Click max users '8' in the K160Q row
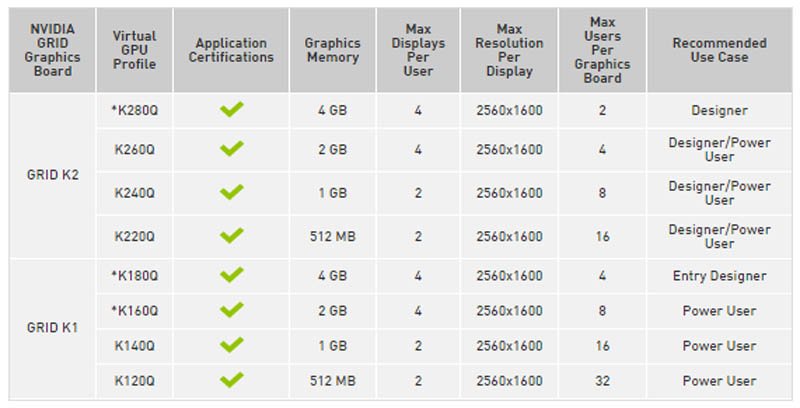The height and width of the screenshot is (408, 800). click(x=603, y=311)
